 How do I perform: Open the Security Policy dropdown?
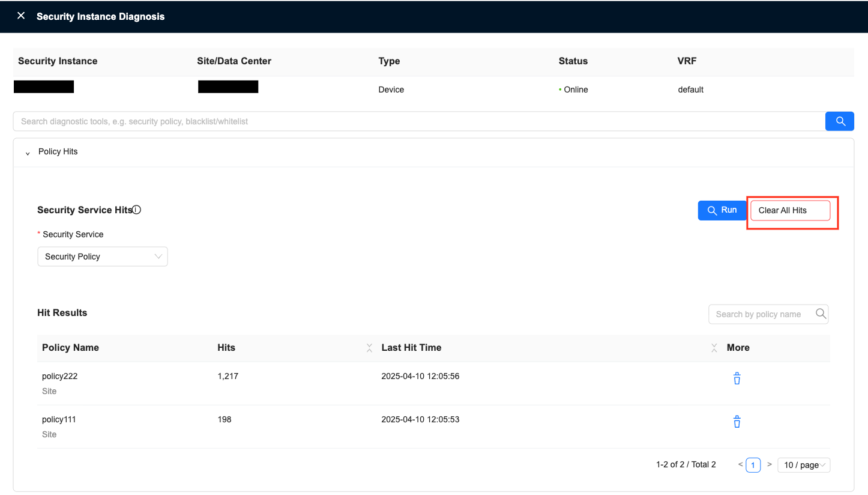pyautogui.click(x=103, y=257)
